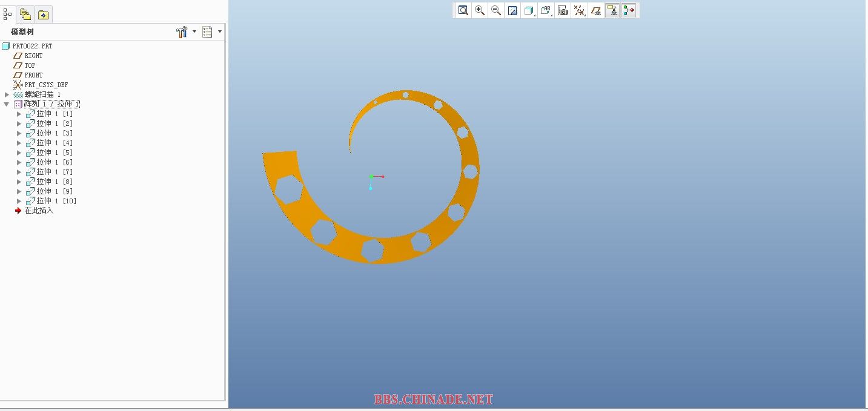Click the extrude icon of 拉伸 1 [8]

[30, 182]
